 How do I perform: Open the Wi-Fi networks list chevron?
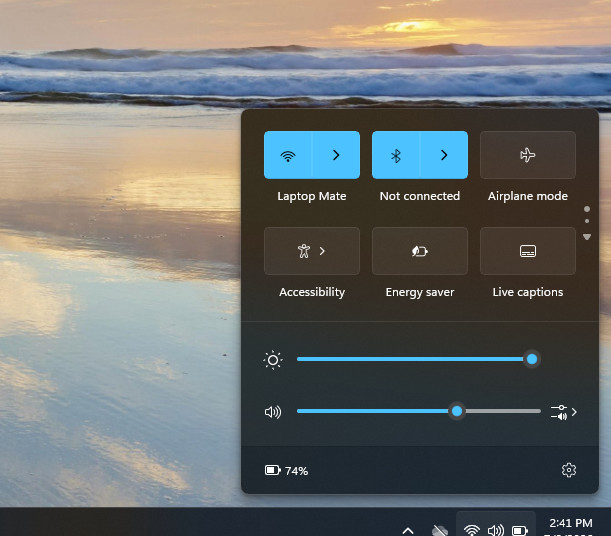(x=336, y=155)
